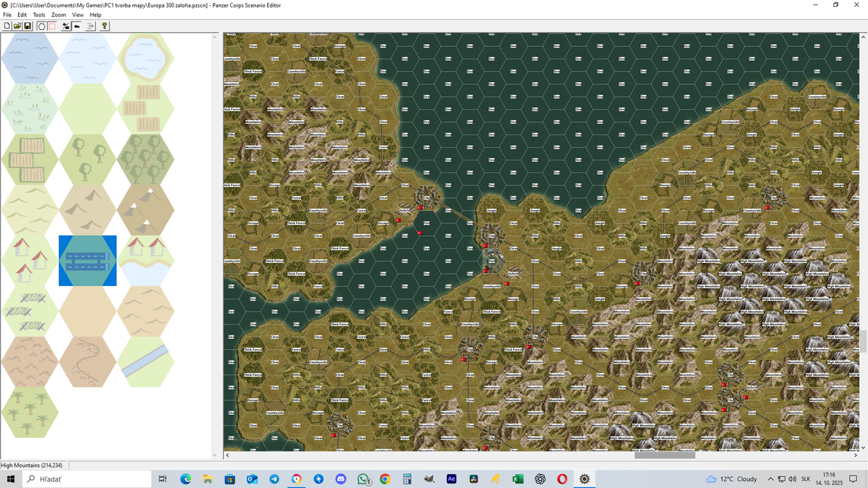The width and height of the screenshot is (868, 488).
Task: Select the highlighted blue airfield runway tile
Action: [x=87, y=261]
